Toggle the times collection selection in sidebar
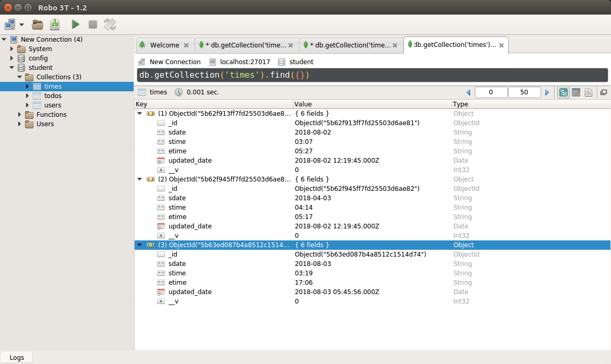This screenshot has height=364, width=611. 52,86
